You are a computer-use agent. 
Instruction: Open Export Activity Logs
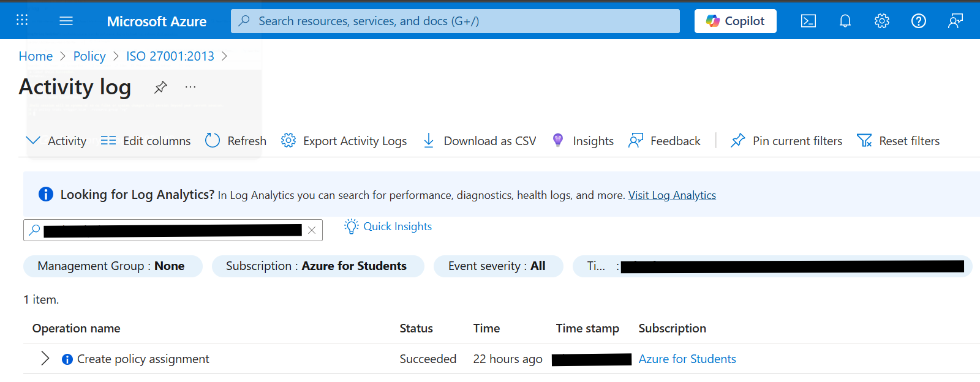point(344,141)
